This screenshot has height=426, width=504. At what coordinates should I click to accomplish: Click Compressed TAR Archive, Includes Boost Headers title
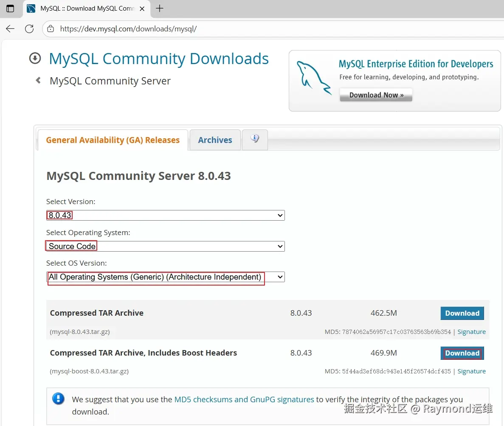tap(144, 353)
